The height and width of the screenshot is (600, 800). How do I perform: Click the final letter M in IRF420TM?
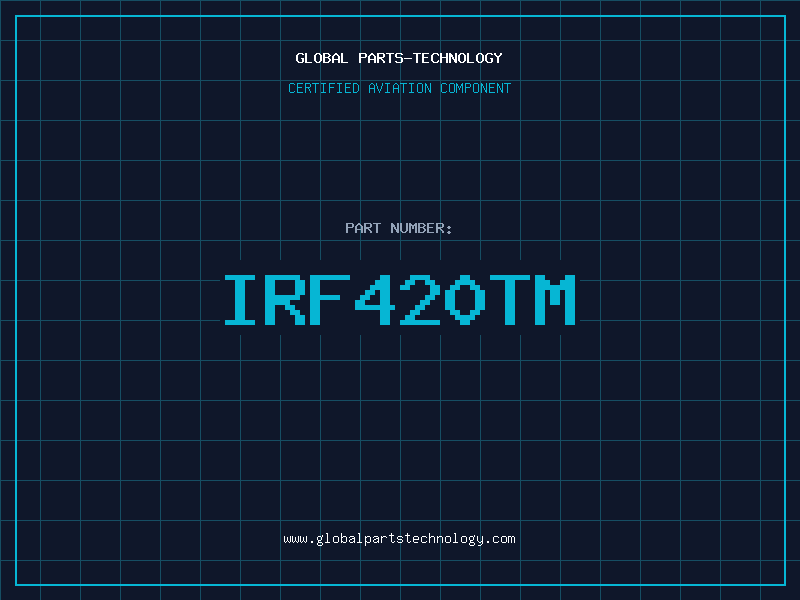coord(556,300)
